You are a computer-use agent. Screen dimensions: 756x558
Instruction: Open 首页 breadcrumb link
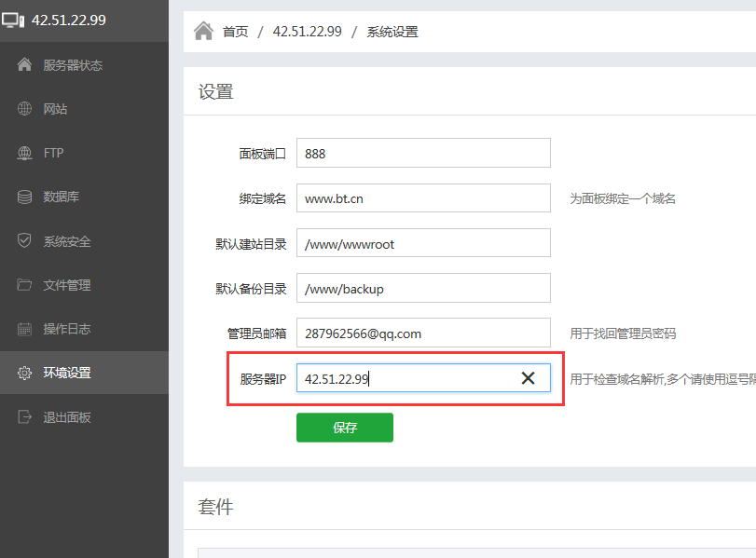coord(235,32)
